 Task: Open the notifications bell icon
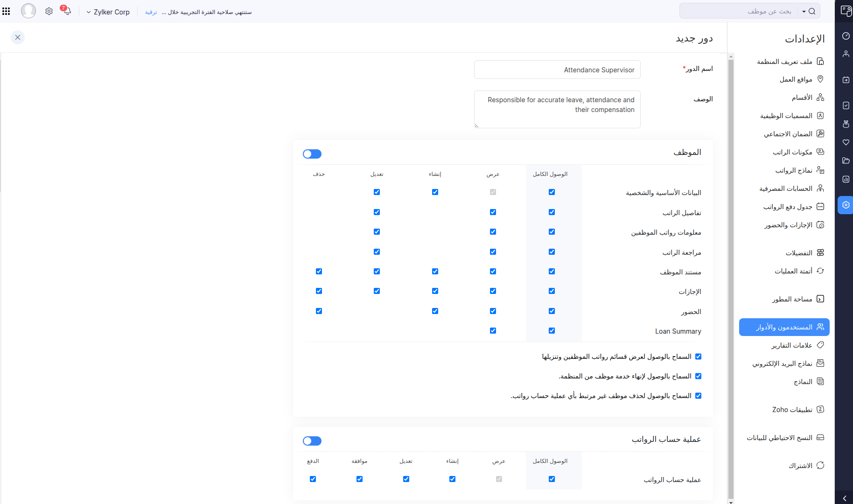point(67,12)
